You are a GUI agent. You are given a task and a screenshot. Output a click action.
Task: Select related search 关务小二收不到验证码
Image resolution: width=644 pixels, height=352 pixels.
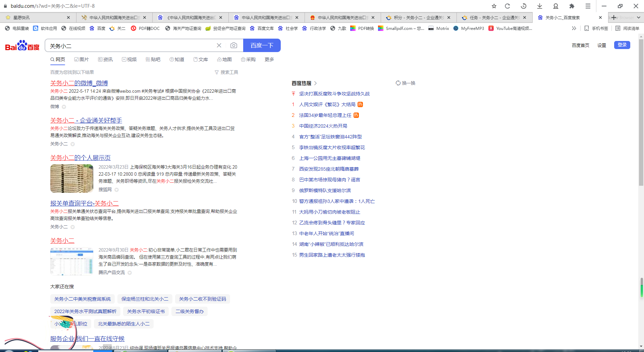click(203, 299)
